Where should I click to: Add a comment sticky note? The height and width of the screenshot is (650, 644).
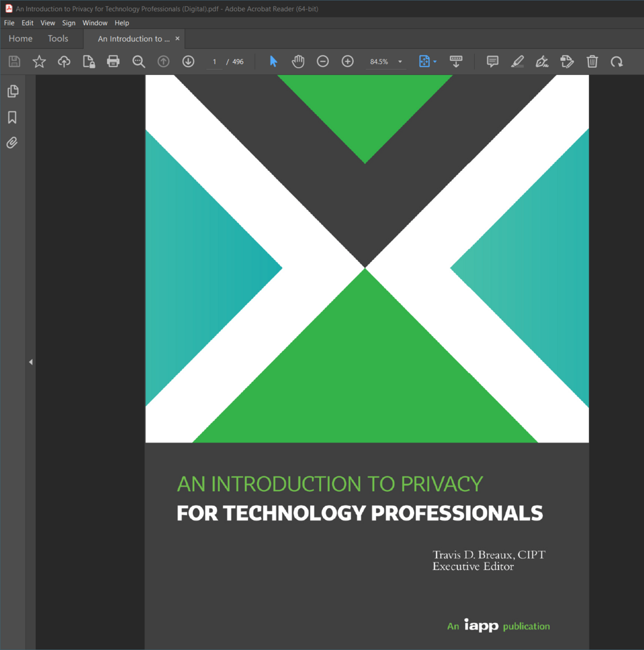[492, 61]
